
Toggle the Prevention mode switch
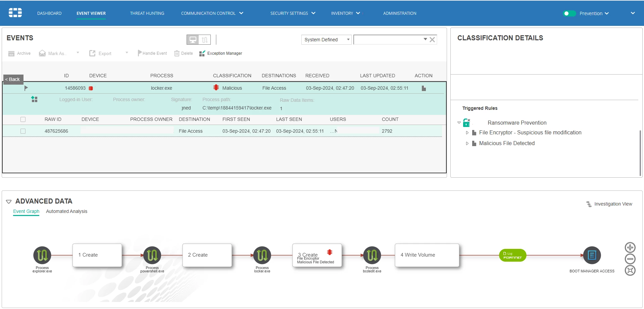[x=569, y=13]
